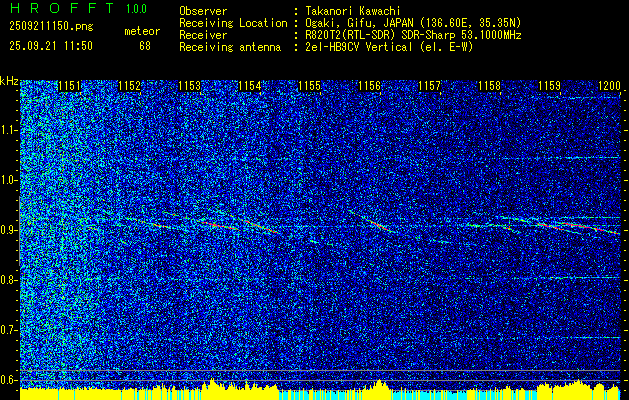The image size is (629, 400).
Task: Select observer name Takanori Kawachi
Action: pos(352,11)
